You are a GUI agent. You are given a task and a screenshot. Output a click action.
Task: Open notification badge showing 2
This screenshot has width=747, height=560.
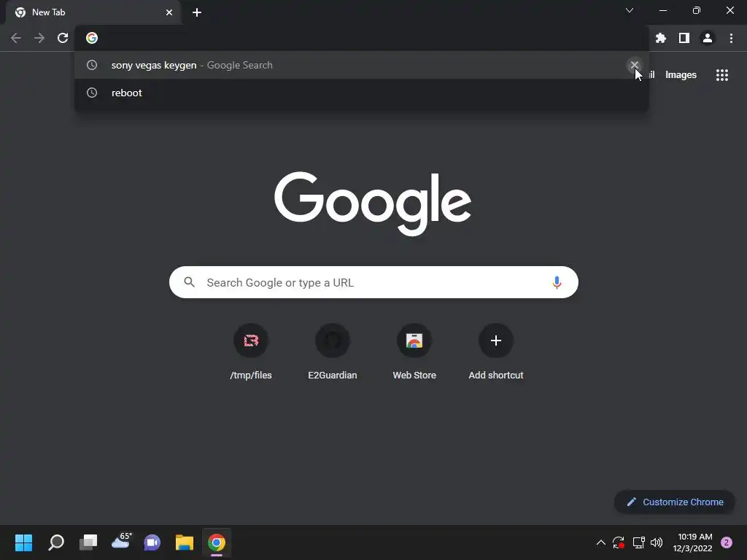[x=727, y=542]
